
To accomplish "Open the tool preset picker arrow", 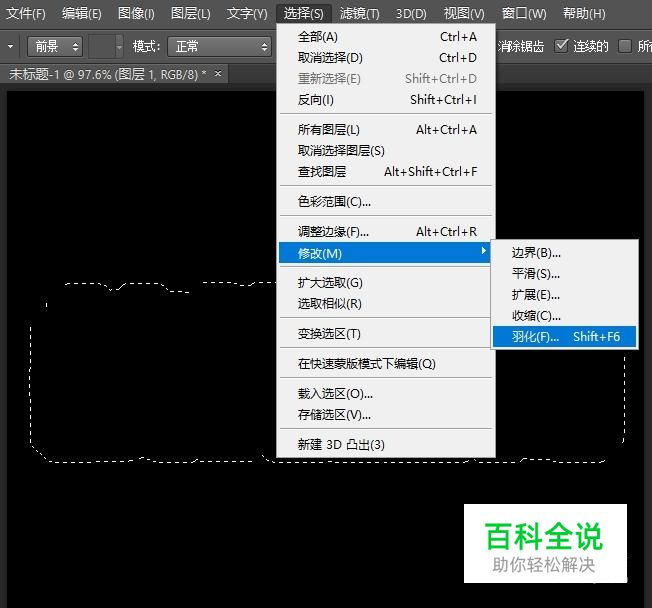I will (x=10, y=46).
